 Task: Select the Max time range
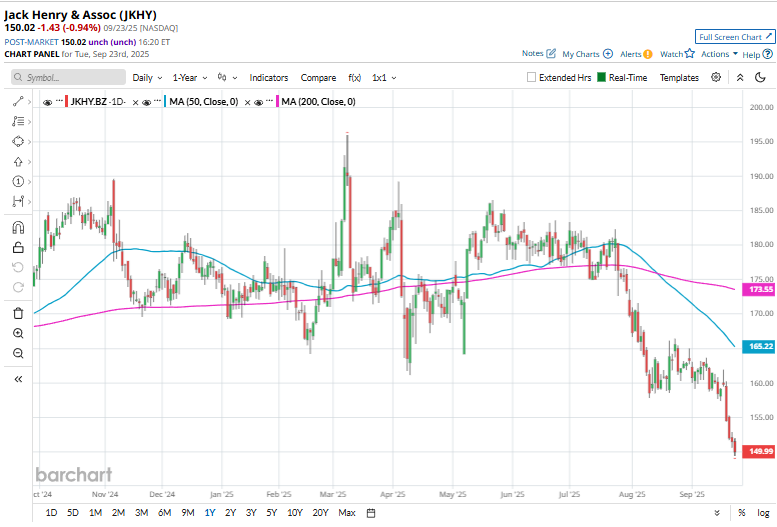coord(347,513)
